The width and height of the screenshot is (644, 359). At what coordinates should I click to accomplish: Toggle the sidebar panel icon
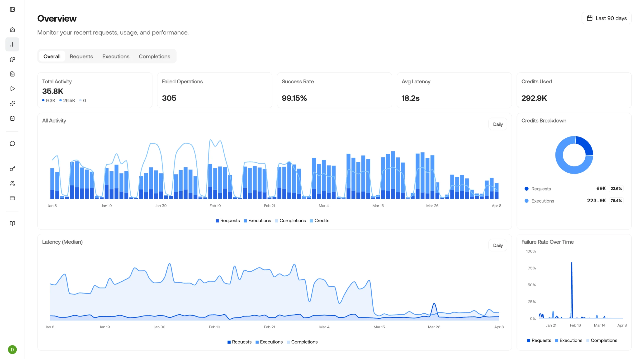[x=12, y=9]
